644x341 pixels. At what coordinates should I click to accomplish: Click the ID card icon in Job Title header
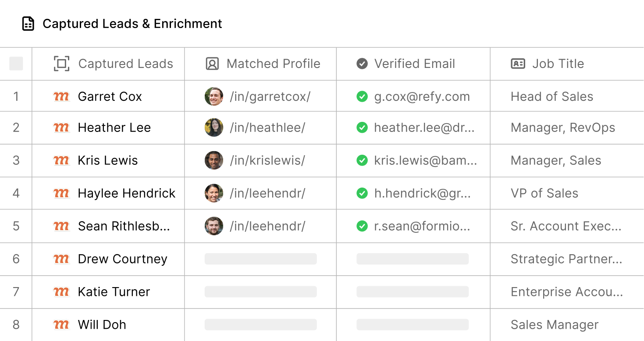pos(518,64)
